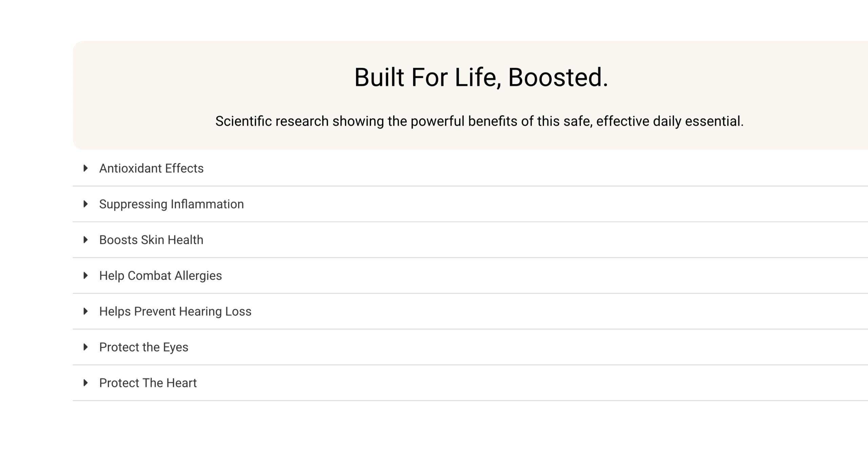Click the triangle arrow beside Antioxidant Effects
This screenshot has height=465, width=868.
point(85,168)
